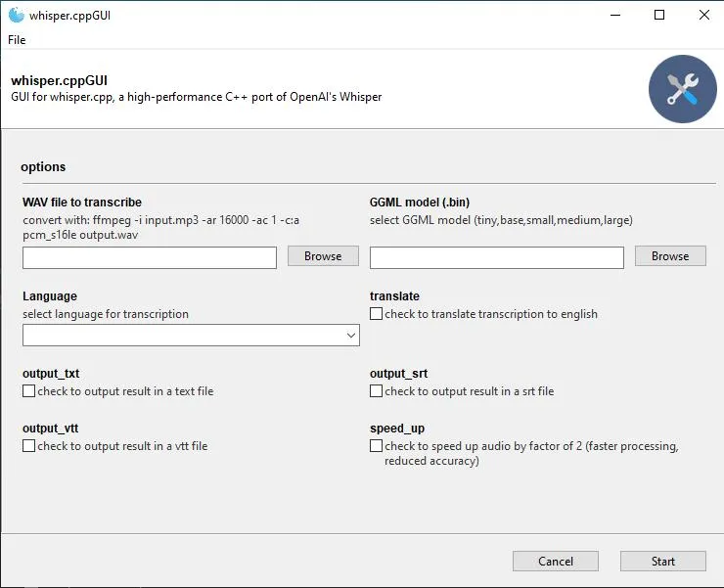Click the Cancel button
Screen dimensions: 724x588
click(556, 562)
